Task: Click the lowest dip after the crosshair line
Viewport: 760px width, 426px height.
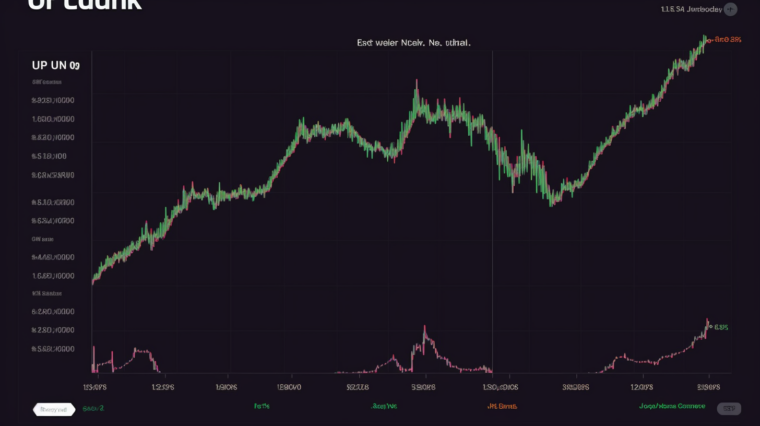Action: (551, 201)
